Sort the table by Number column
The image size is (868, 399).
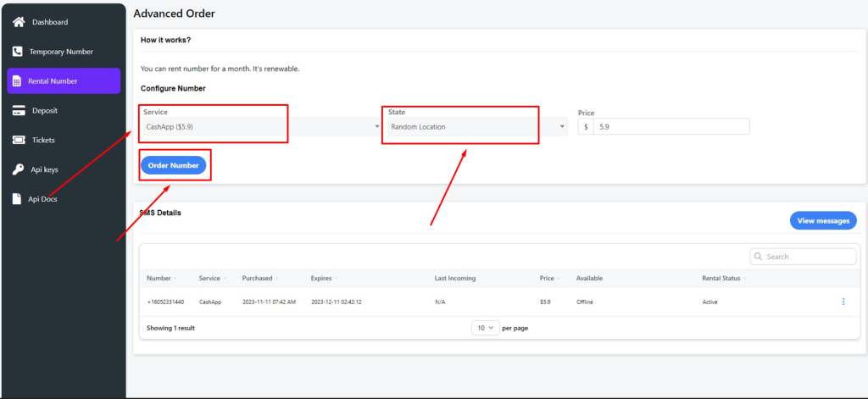tap(161, 278)
